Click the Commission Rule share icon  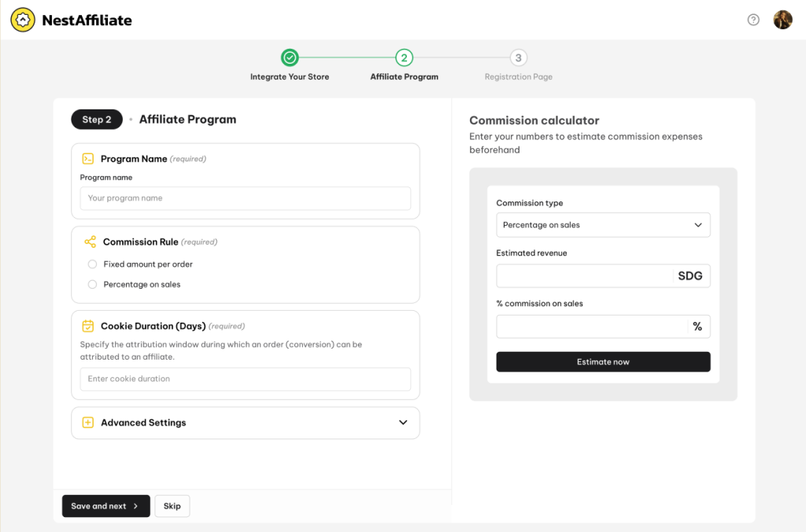tap(90, 242)
